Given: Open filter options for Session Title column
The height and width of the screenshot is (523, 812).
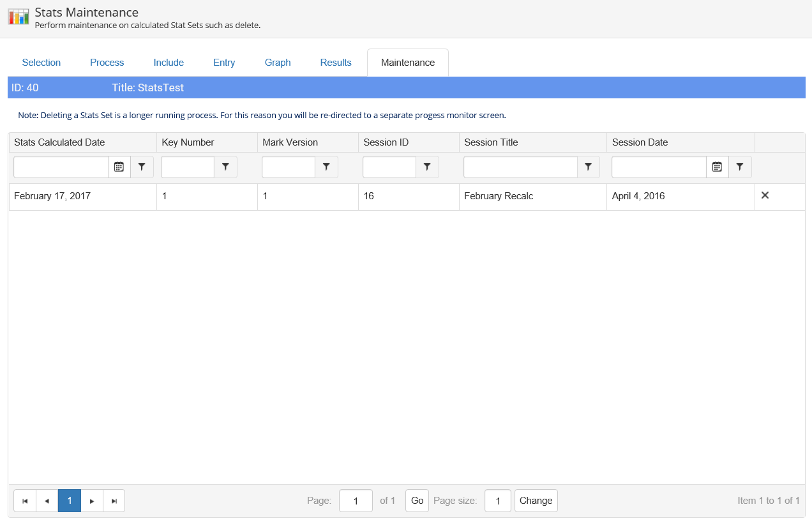Looking at the screenshot, I should click(589, 167).
